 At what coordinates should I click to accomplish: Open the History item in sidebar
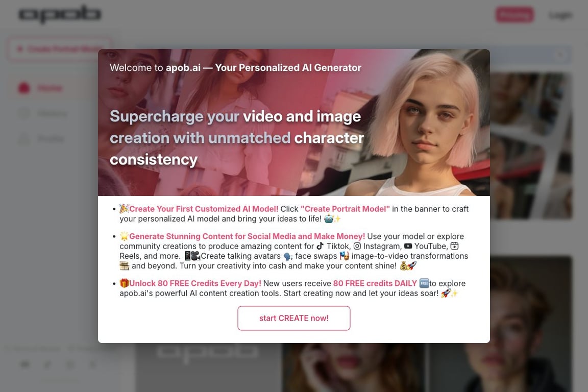coord(52,113)
